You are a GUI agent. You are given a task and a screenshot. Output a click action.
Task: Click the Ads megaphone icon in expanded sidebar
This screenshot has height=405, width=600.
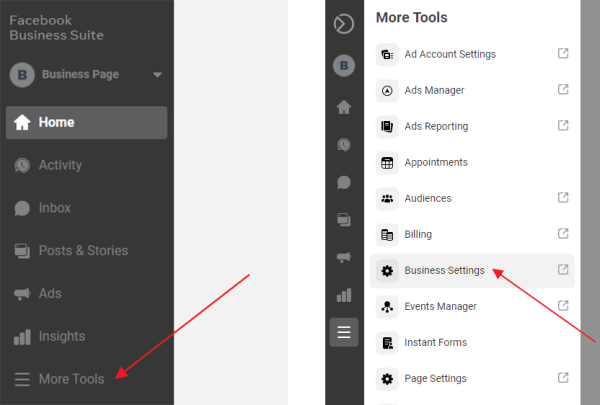(22, 294)
